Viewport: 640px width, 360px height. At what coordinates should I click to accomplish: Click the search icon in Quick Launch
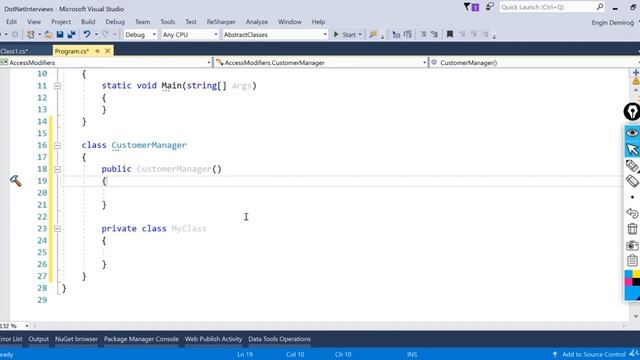pyautogui.click(x=600, y=7)
